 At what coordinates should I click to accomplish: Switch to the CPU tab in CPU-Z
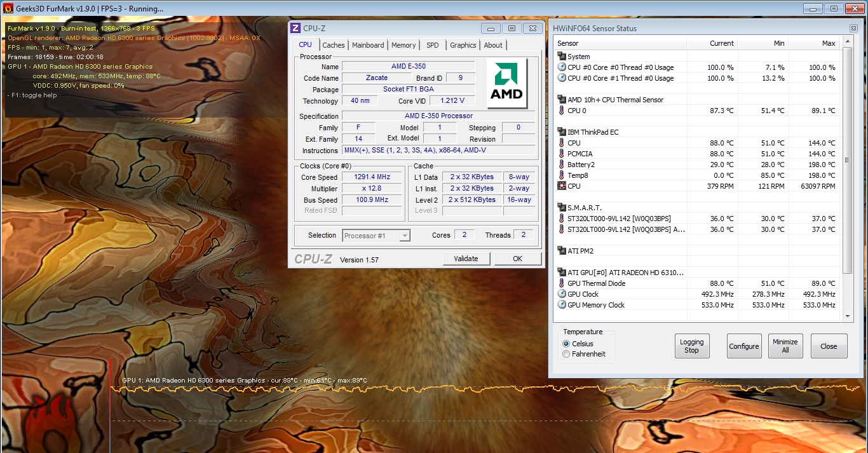click(306, 44)
